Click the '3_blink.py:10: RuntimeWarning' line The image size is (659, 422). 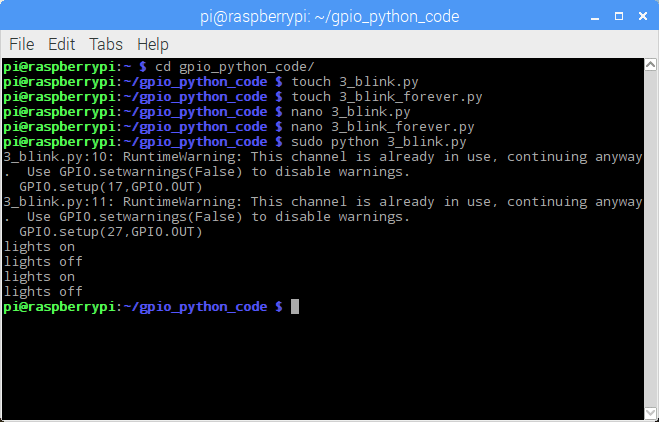pyautogui.click(x=323, y=157)
